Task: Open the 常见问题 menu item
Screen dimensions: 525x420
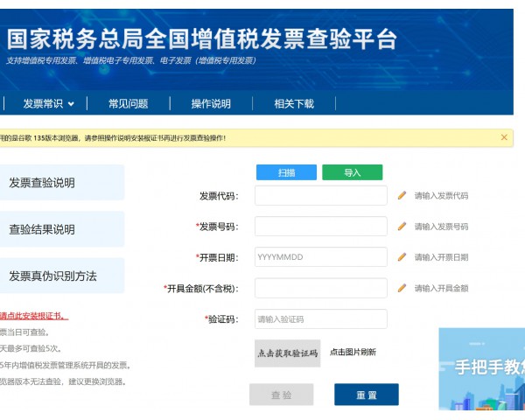Action: 129,103
